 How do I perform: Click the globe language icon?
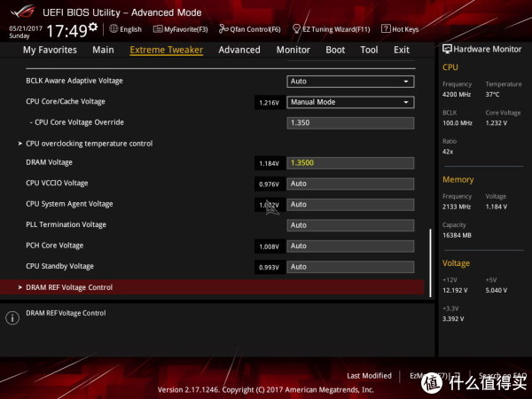pos(113,29)
